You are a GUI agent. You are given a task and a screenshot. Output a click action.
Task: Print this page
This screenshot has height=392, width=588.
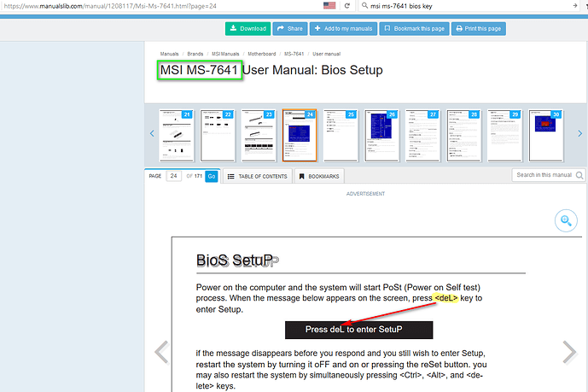click(479, 28)
